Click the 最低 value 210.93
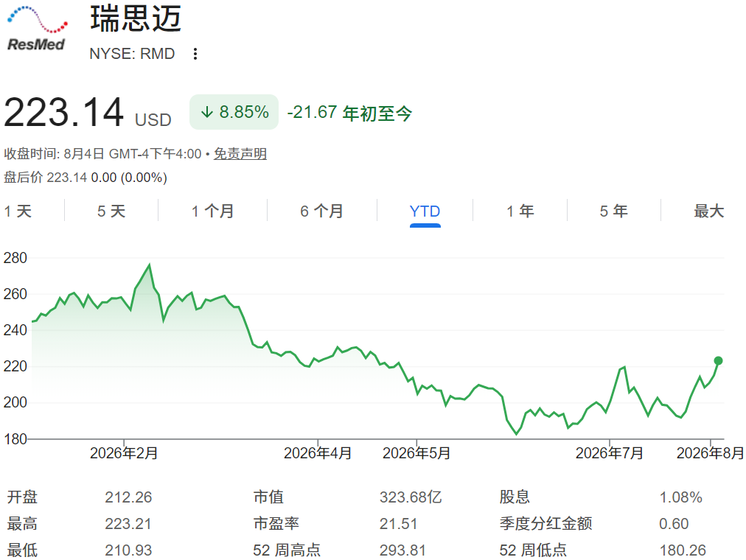Screen dimensions: 746x560 click(128, 550)
